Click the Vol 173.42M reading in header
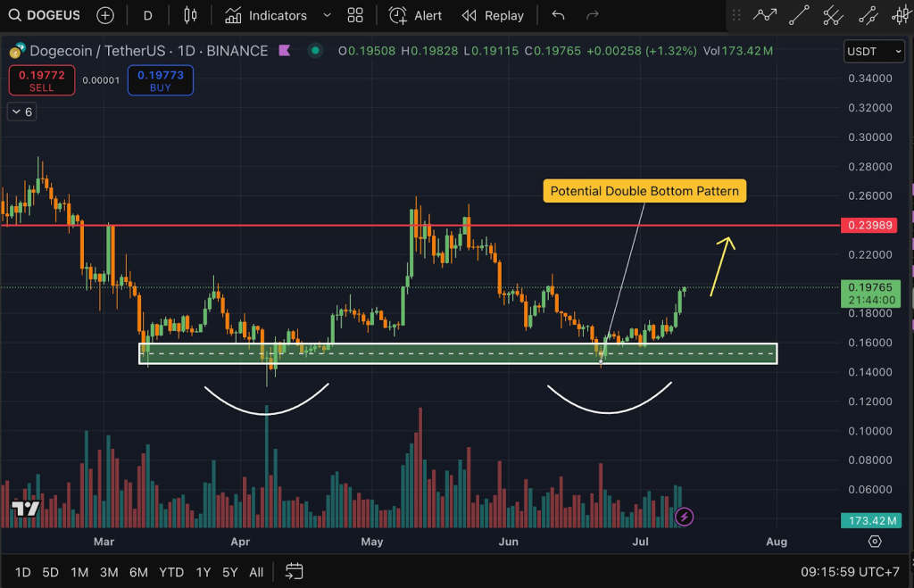Viewport: 914px width, 588px height. tap(737, 51)
